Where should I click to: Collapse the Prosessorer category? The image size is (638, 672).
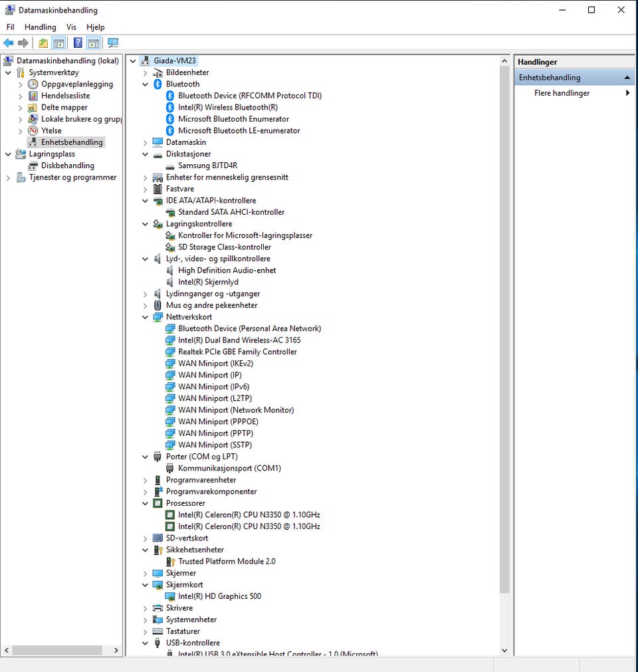[x=146, y=504]
